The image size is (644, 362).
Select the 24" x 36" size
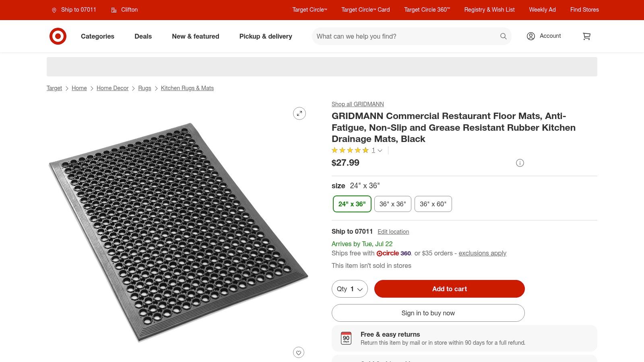[x=352, y=204]
